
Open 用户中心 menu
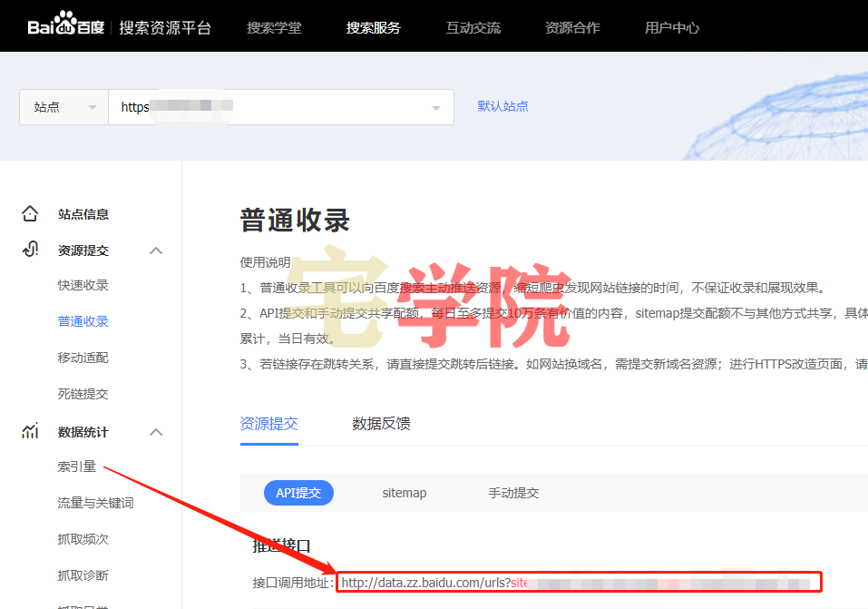click(672, 27)
